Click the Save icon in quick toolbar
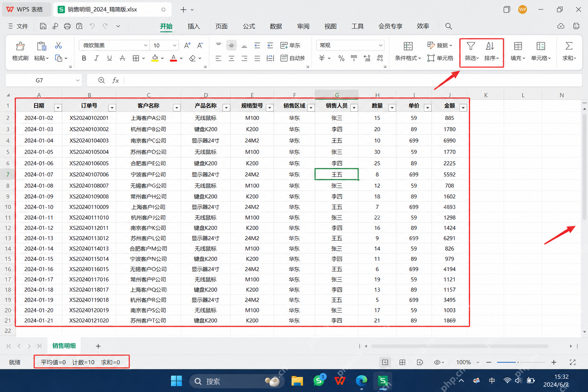The width and height of the screenshot is (588, 392). (43, 26)
